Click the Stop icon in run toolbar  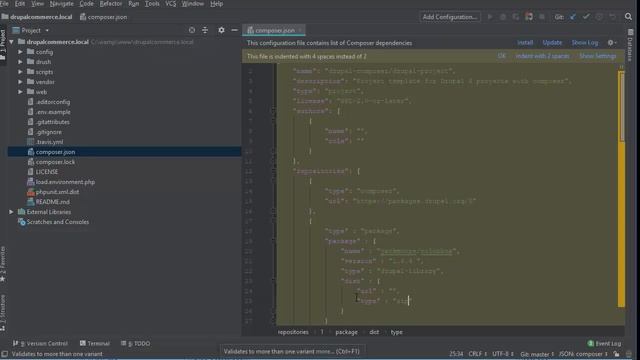point(542,17)
